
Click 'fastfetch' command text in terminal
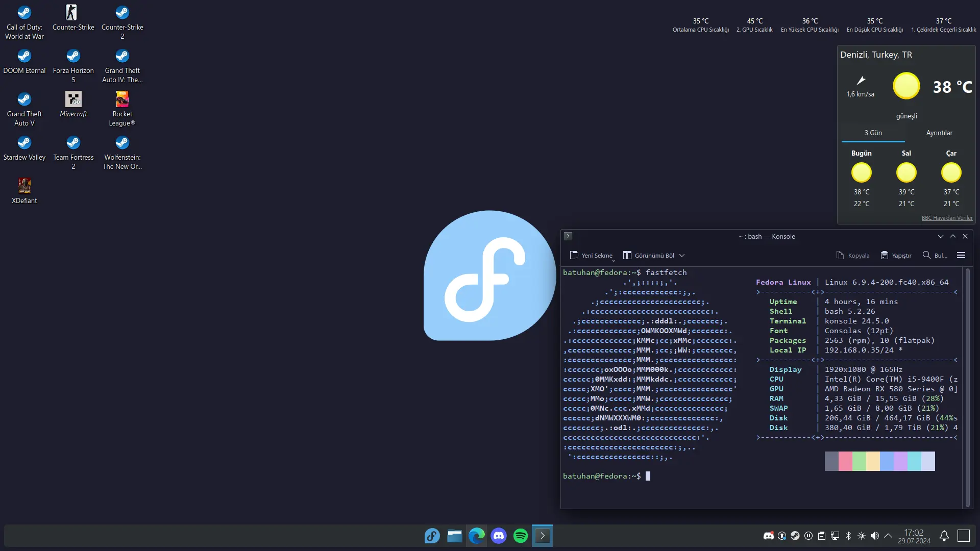[x=666, y=272]
